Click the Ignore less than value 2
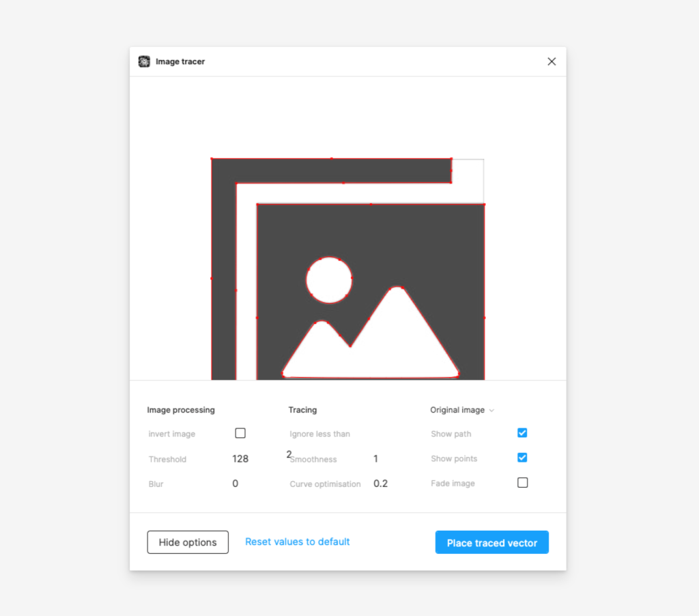 point(289,454)
